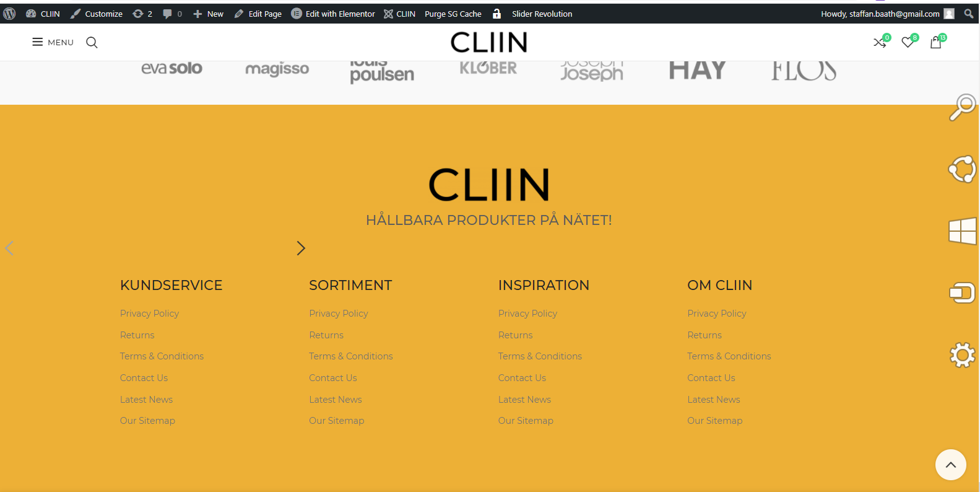Screen dimensions: 980x492
Task: Open the WordPress logo menu
Action: (9, 14)
